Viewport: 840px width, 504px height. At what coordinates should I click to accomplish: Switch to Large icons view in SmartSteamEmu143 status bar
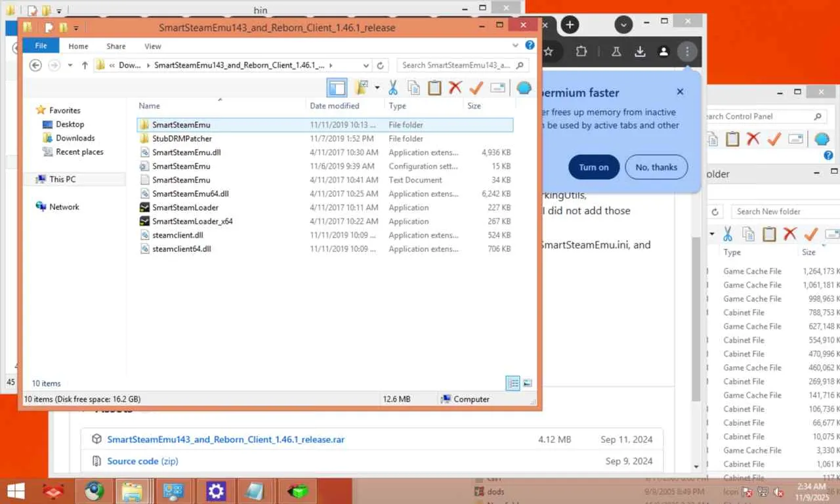(527, 383)
